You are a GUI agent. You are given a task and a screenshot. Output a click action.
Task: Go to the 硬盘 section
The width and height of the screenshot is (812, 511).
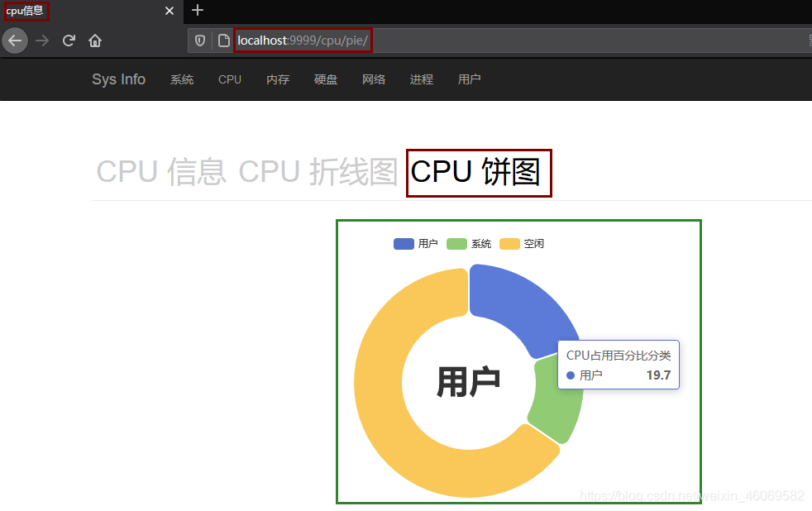pos(325,79)
